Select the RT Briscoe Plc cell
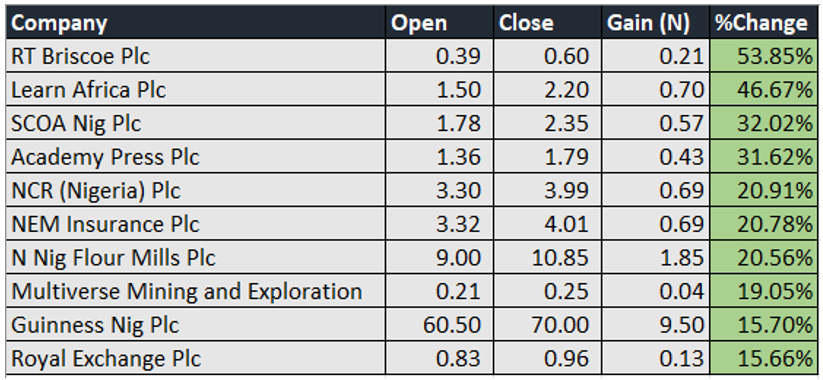This screenshot has width=823, height=380. (196, 56)
